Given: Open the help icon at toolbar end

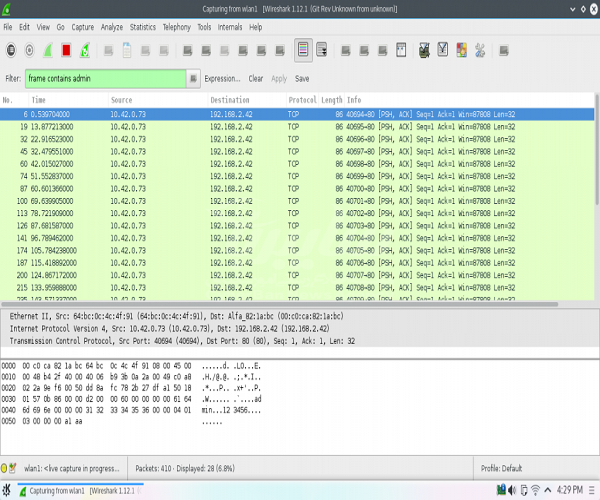Looking at the screenshot, I should coord(504,50).
